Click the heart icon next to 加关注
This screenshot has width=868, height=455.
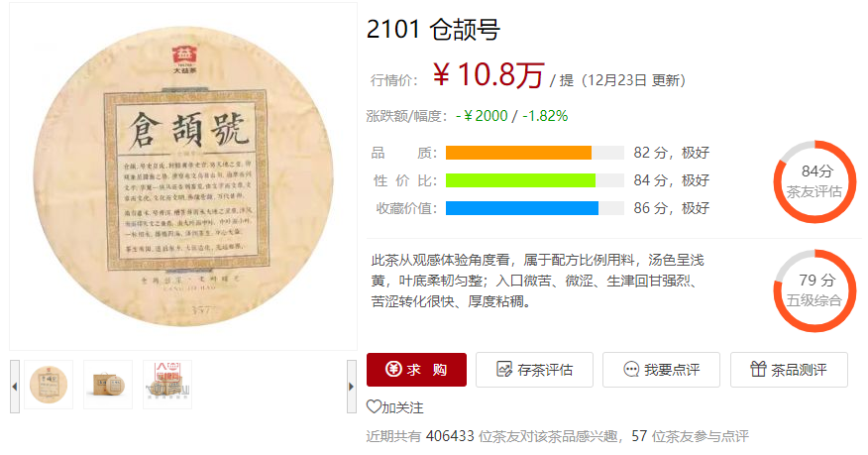(374, 406)
